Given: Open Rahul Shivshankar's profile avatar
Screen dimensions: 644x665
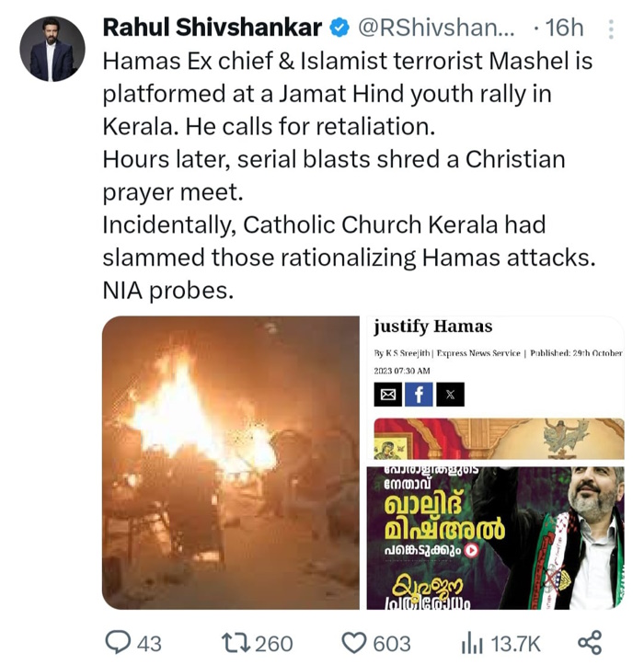Looking at the screenshot, I should point(52,49).
